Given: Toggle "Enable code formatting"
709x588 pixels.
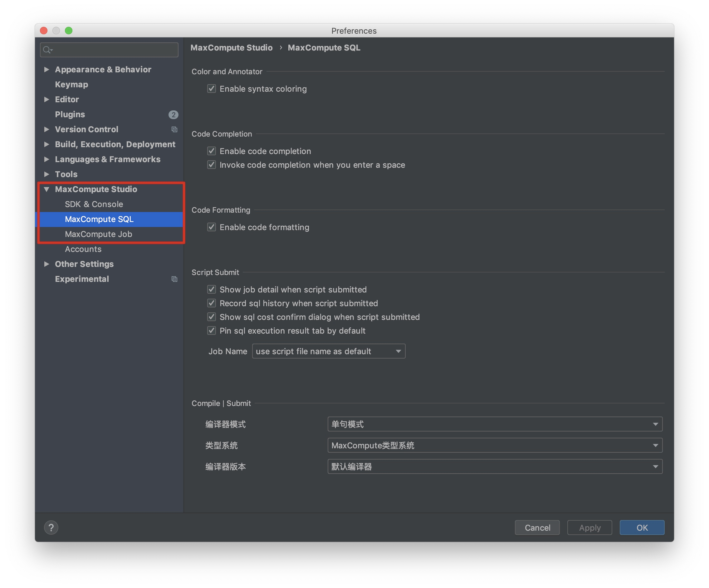Looking at the screenshot, I should point(211,227).
